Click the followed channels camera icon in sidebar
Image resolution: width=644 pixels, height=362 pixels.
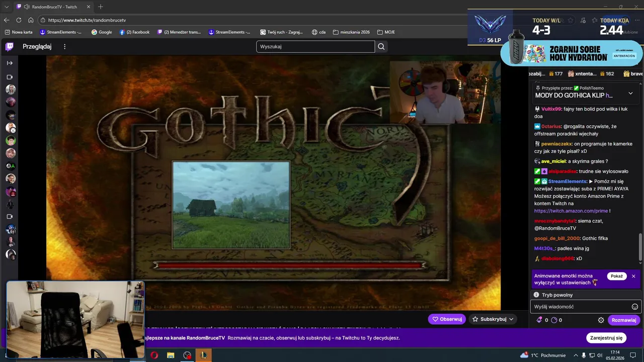click(x=10, y=77)
